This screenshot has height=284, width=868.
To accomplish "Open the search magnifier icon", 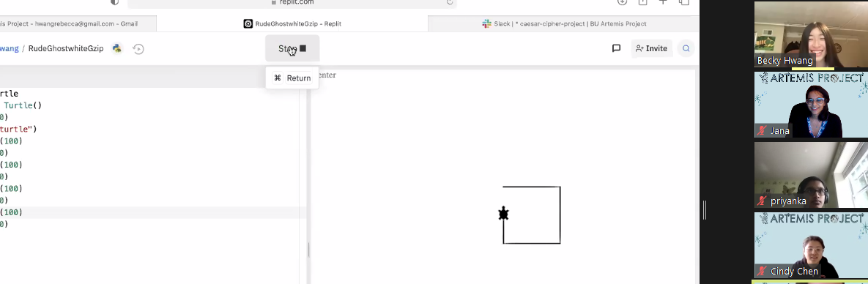I will coord(686,49).
